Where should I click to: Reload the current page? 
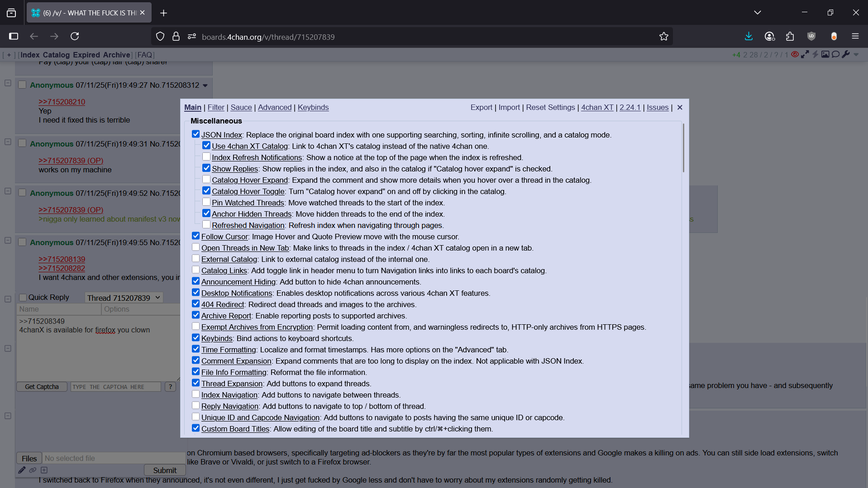(x=75, y=36)
